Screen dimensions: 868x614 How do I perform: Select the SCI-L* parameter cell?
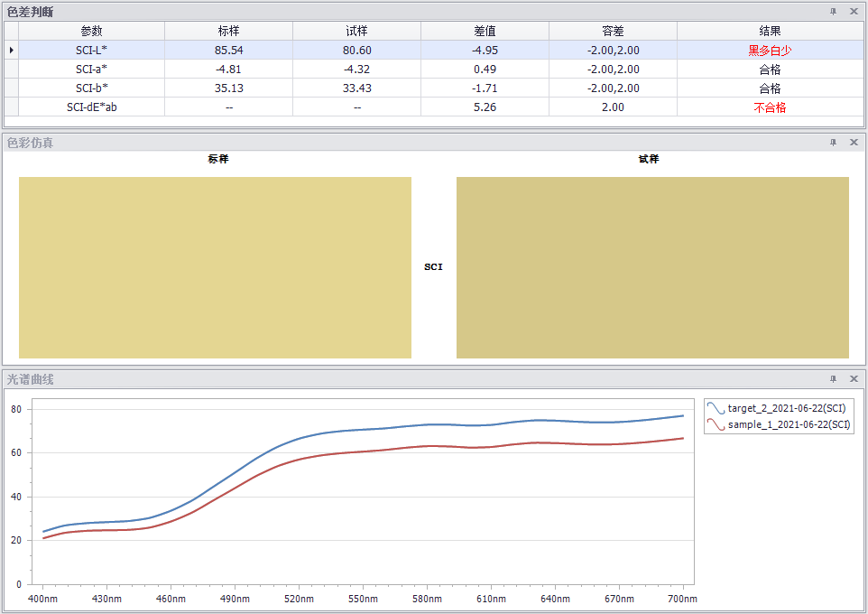(91, 50)
